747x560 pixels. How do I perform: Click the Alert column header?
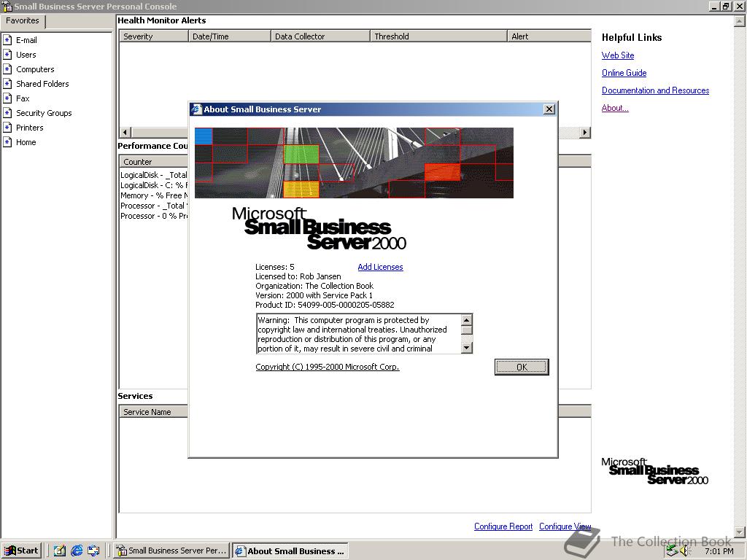coord(549,36)
